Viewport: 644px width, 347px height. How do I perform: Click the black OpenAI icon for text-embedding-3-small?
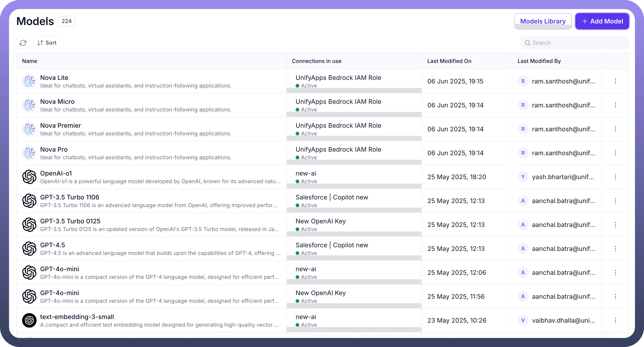click(x=29, y=320)
